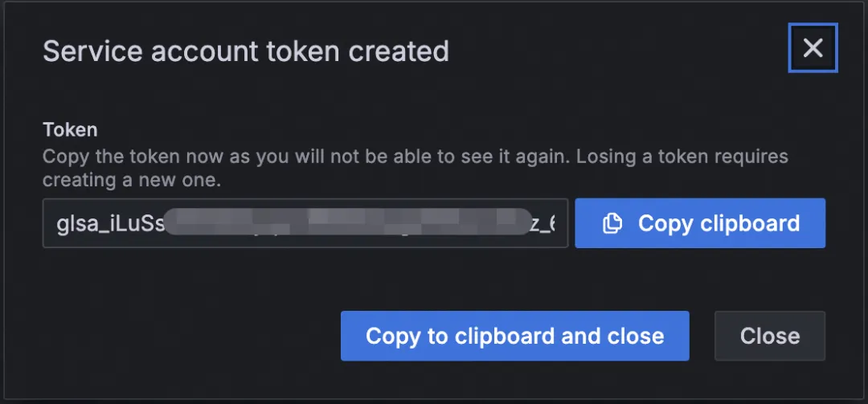Click the word 'close' on the wide blue button
The width and height of the screenshot is (868, 404).
click(636, 336)
